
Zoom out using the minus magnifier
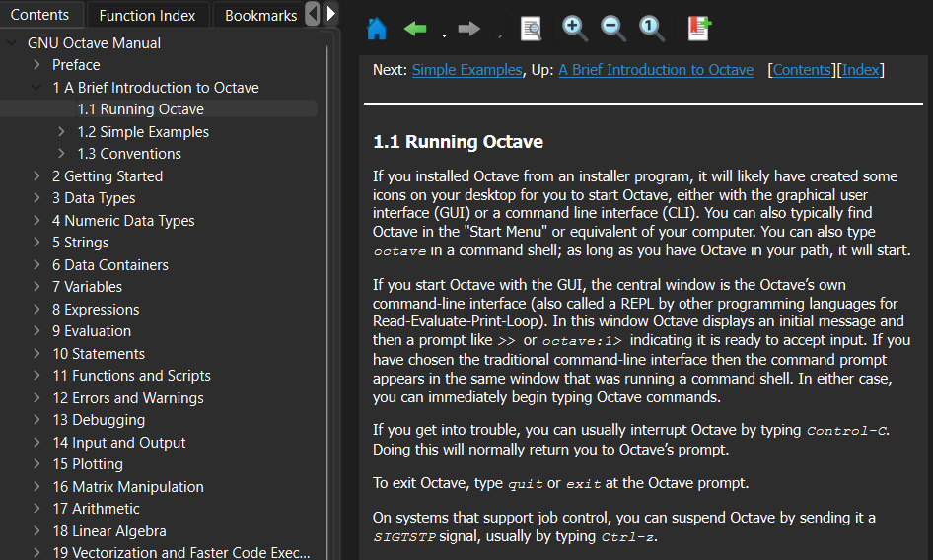coord(613,29)
